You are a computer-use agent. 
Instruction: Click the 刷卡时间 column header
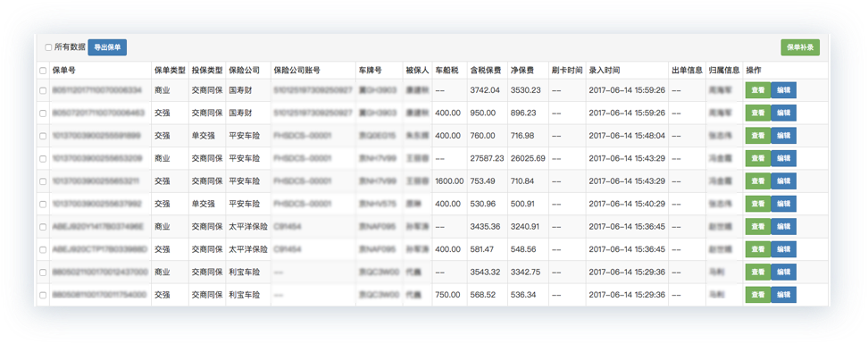567,71
